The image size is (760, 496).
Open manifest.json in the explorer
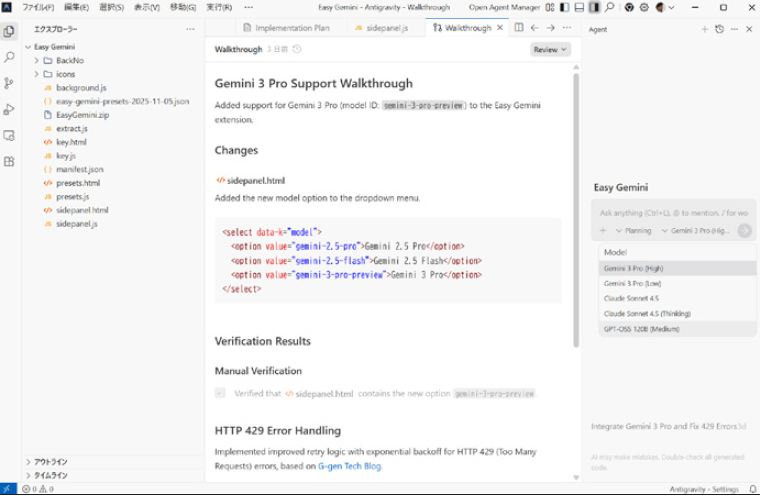point(79,169)
